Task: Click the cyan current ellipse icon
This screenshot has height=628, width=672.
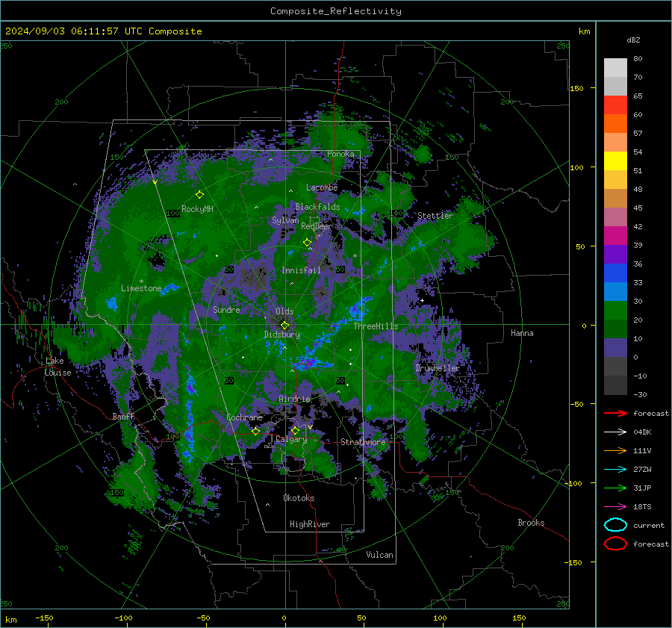Action: 615,525
